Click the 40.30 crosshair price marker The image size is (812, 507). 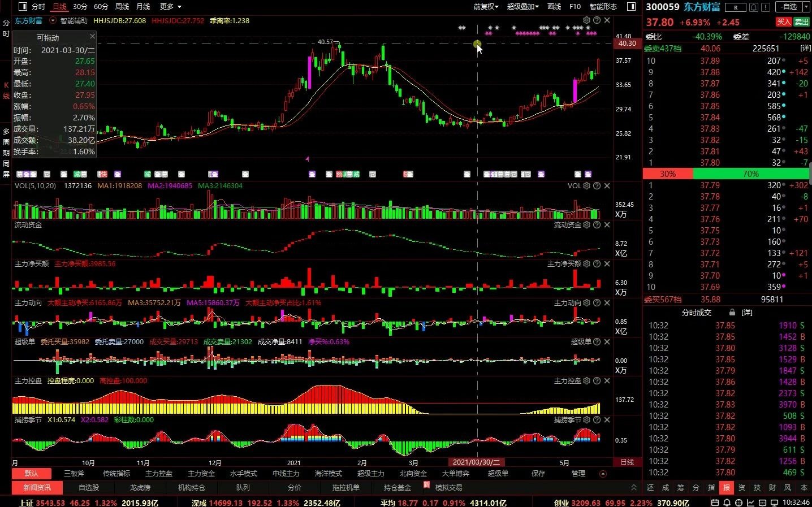[627, 43]
